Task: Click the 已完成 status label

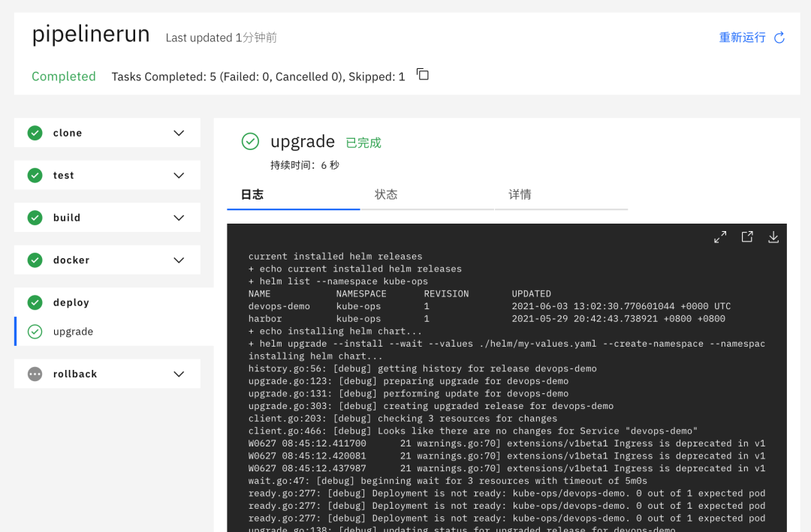Action: [363, 143]
